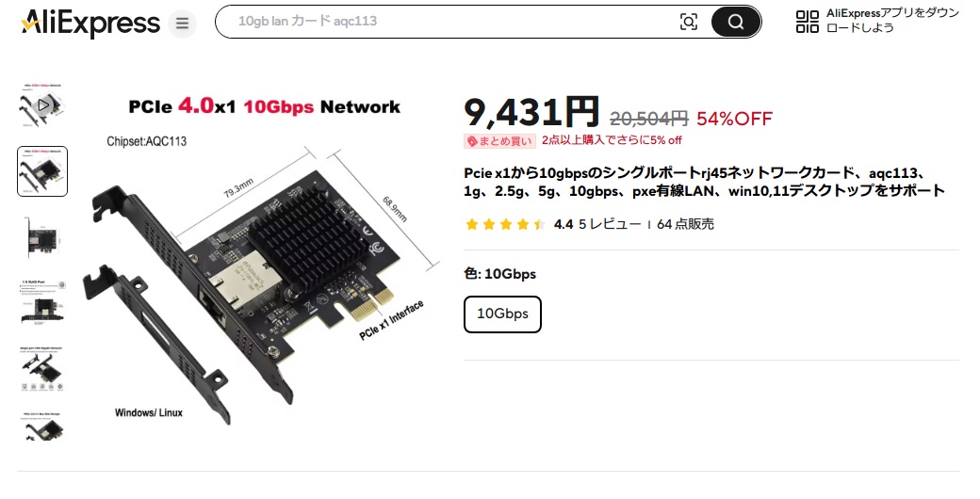The height and width of the screenshot is (499, 980).
Task: Click the 2点以上購入でさらに5% off promotion
Action: click(x=612, y=140)
